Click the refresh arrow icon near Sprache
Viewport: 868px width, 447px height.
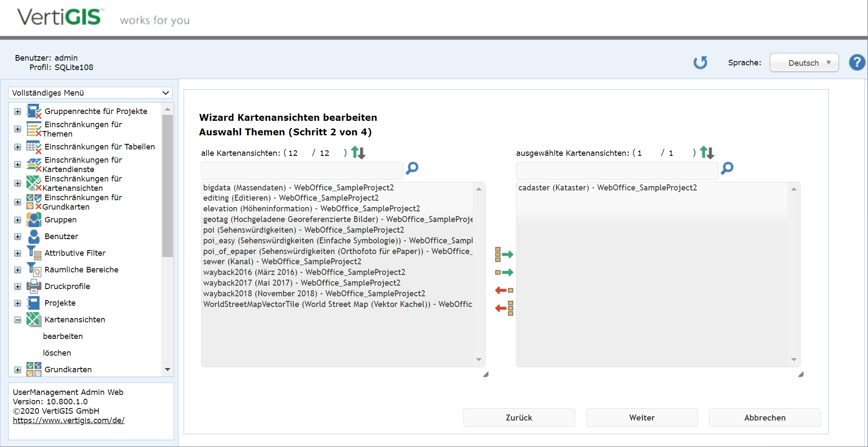(700, 63)
